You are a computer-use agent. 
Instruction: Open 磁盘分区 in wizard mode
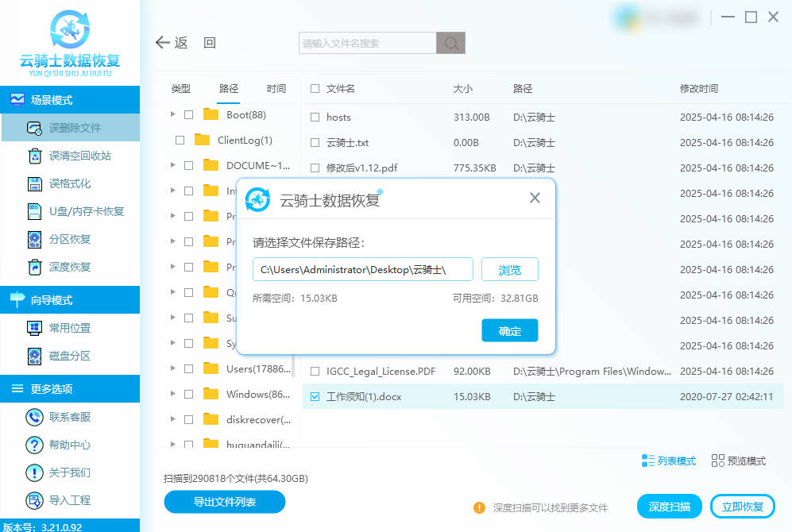(x=70, y=356)
